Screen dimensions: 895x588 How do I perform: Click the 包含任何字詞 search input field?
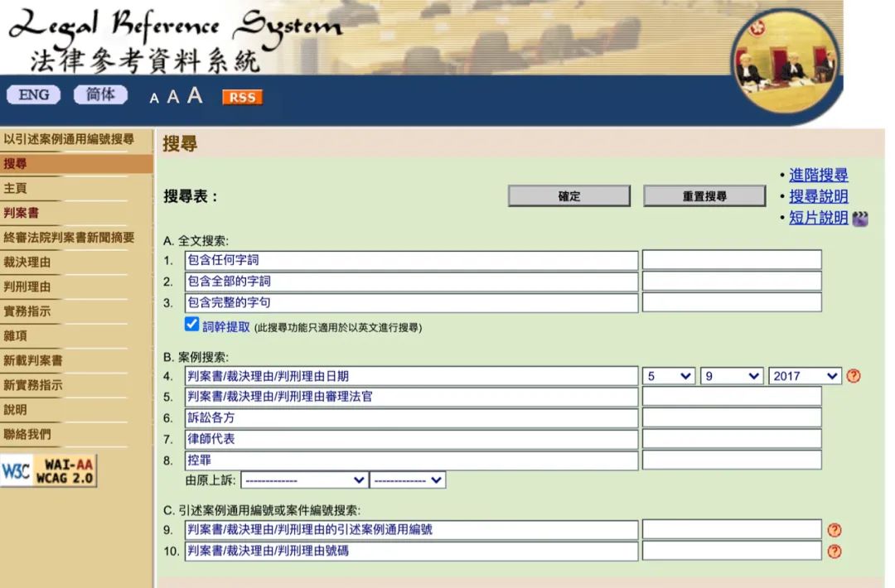click(410, 259)
